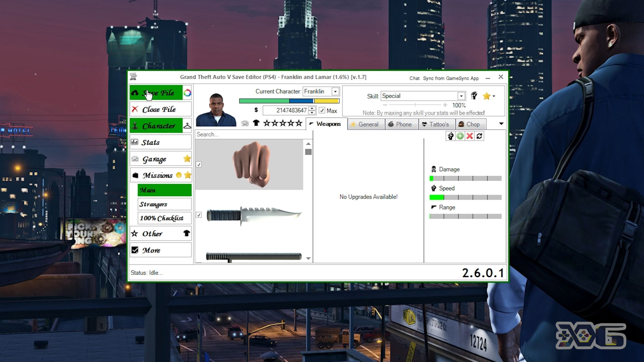Click the weapons Search field
The width and height of the screenshot is (644, 362).
(254, 134)
